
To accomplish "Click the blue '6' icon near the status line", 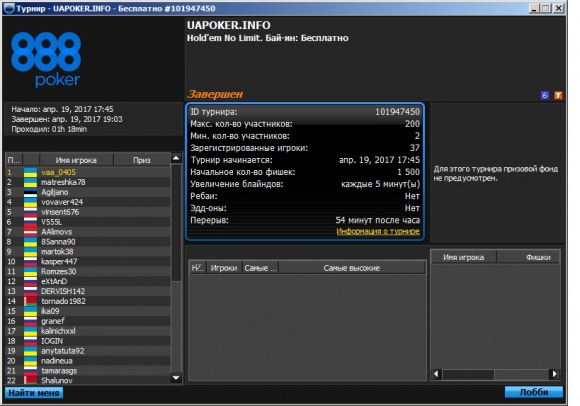I will (x=544, y=95).
